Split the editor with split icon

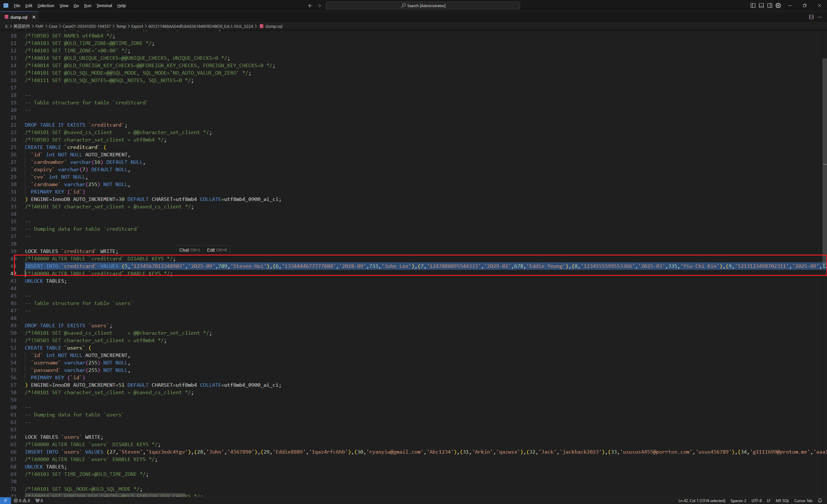[811, 17]
